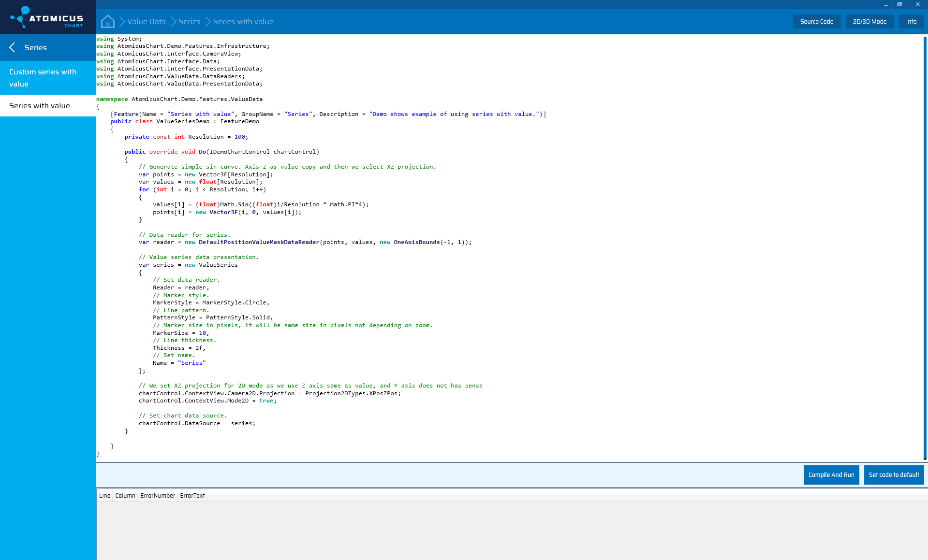The width and height of the screenshot is (928, 560).
Task: Click the 'ErrorText' column header
Action: pyautogui.click(x=192, y=495)
